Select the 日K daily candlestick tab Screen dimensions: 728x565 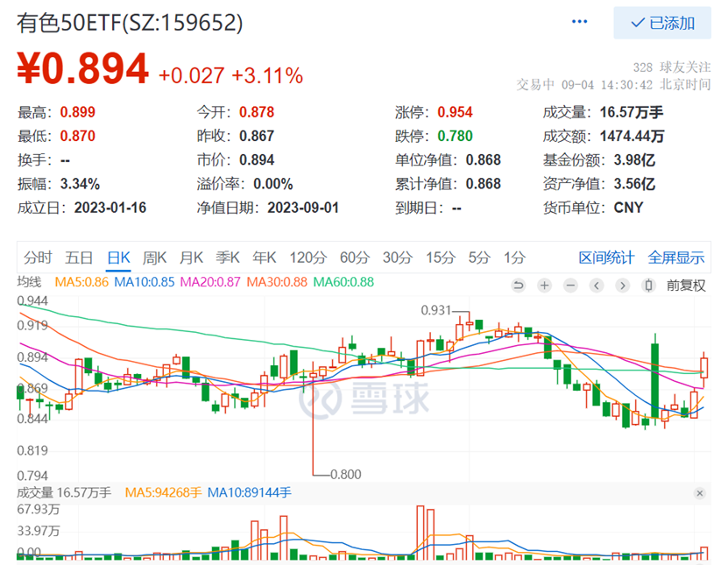coord(118,258)
